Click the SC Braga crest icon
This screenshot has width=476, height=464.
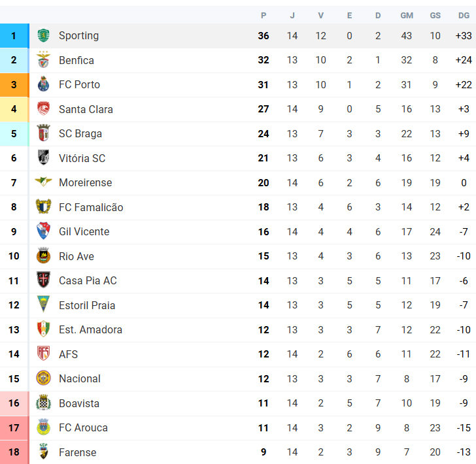pos(43,133)
